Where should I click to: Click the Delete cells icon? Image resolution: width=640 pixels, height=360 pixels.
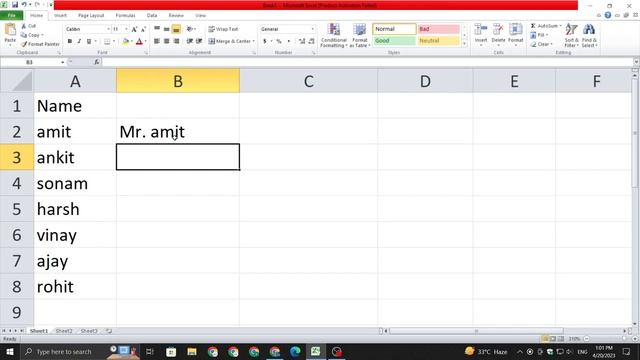498,29
